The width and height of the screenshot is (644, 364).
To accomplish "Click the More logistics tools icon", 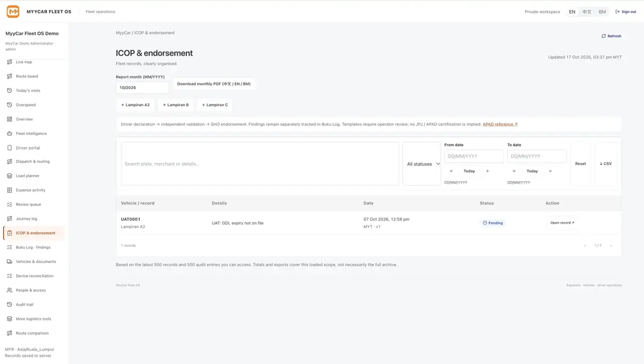I will click(x=10, y=319).
